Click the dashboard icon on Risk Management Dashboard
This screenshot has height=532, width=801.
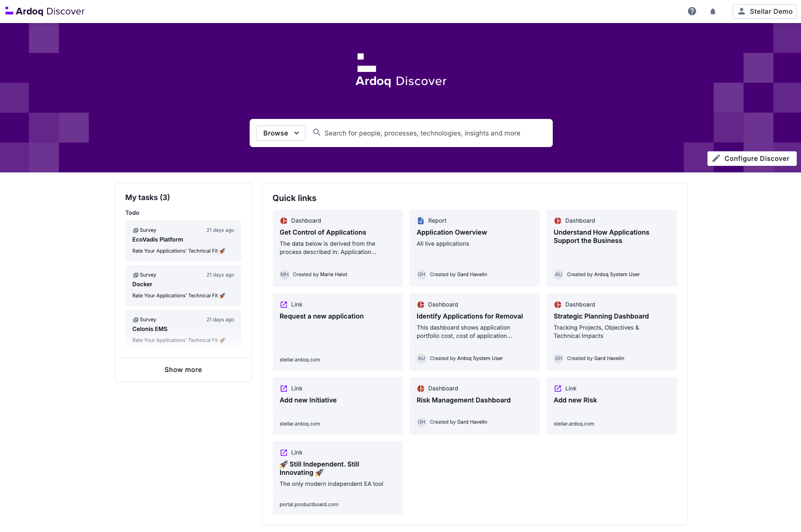click(x=420, y=389)
